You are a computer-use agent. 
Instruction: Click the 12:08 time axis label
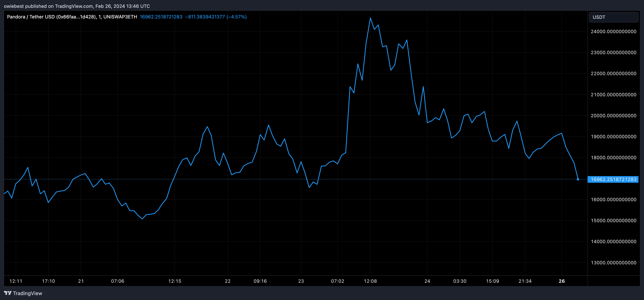(x=370, y=281)
